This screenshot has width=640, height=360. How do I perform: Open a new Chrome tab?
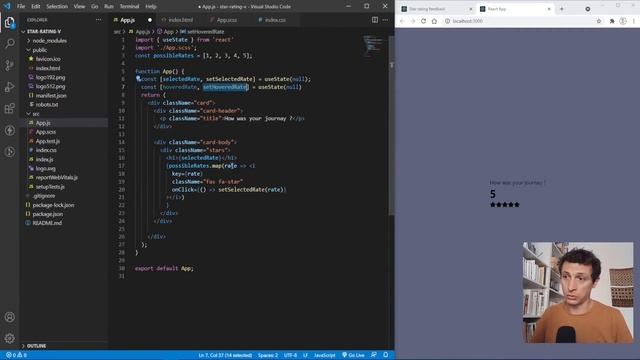click(562, 9)
